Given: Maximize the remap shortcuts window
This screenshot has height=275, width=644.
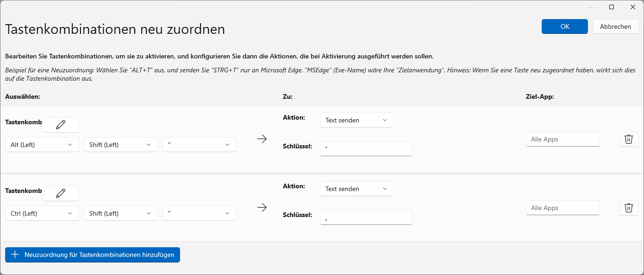Looking at the screenshot, I should [x=612, y=7].
